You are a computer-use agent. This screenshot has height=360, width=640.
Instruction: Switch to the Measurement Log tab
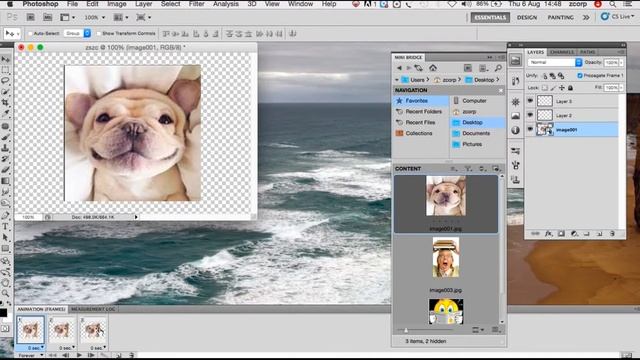click(93, 309)
